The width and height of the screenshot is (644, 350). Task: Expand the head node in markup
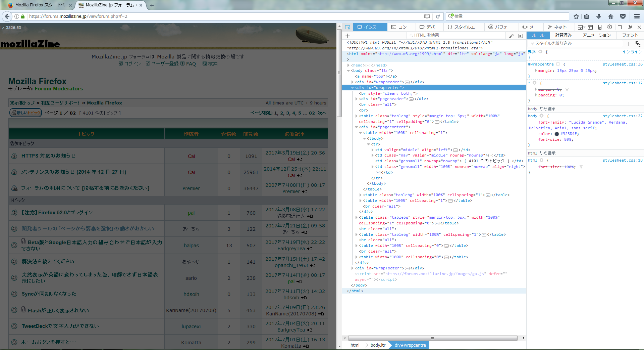coord(348,65)
